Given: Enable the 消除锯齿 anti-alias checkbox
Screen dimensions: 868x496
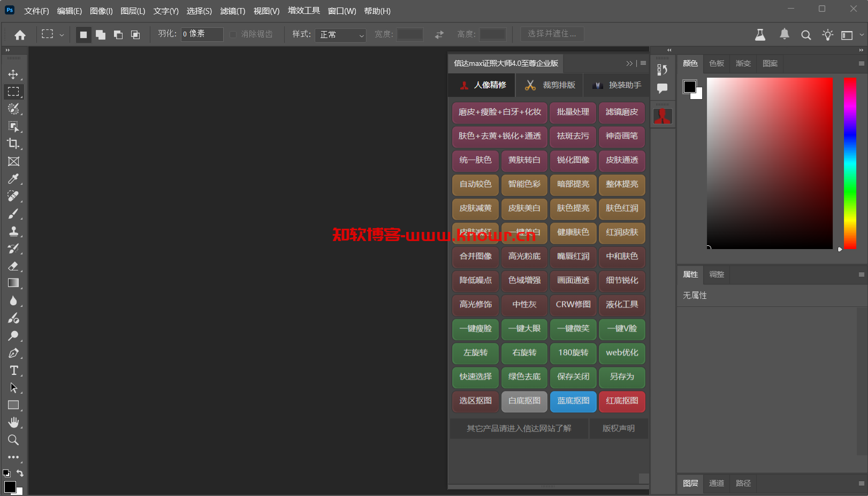Looking at the screenshot, I should (233, 34).
